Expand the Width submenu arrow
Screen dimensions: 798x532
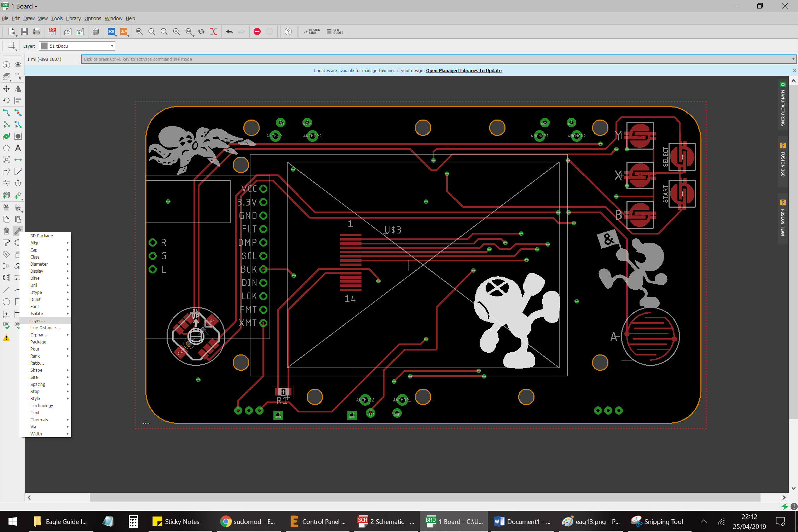pos(68,434)
